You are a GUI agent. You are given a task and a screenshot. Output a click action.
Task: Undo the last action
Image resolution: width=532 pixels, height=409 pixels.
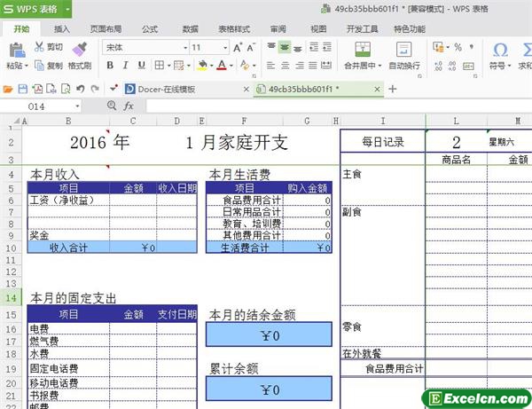click(80, 89)
